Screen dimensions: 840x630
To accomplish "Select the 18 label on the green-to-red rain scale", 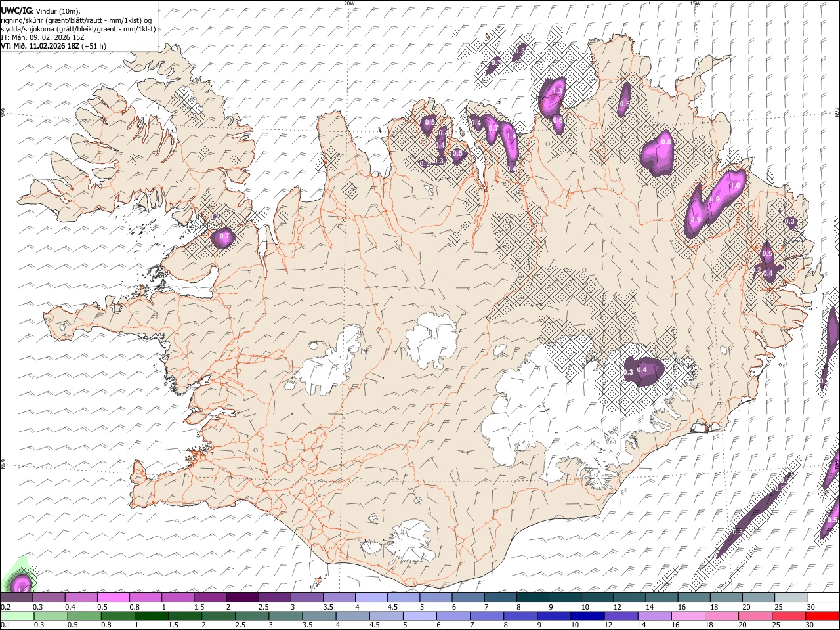I will pyautogui.click(x=711, y=625).
